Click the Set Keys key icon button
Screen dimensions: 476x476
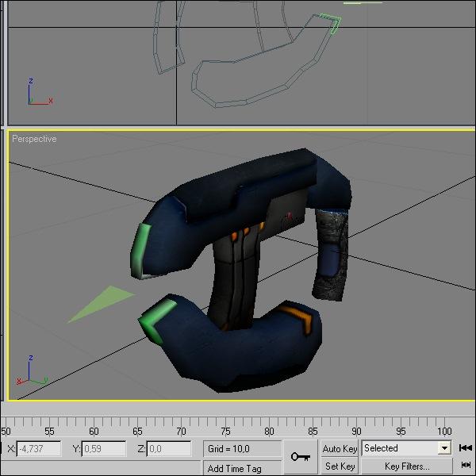tap(301, 457)
